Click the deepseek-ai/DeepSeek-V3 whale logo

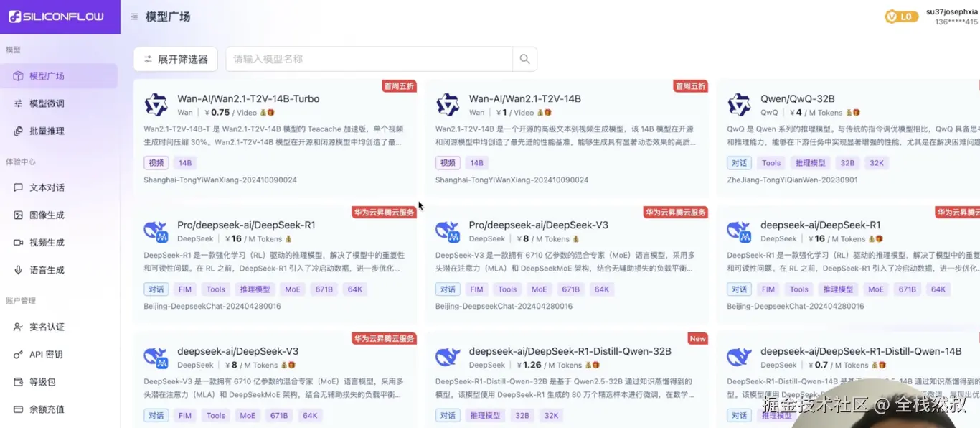pyautogui.click(x=156, y=358)
